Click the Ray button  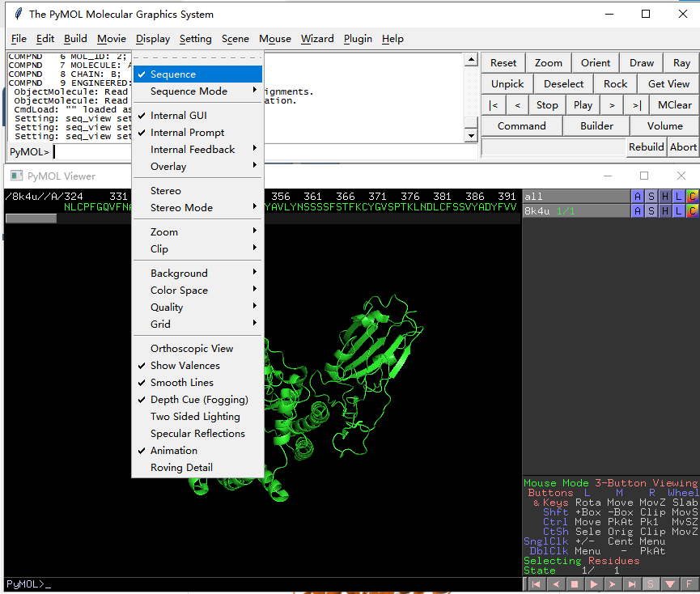681,63
